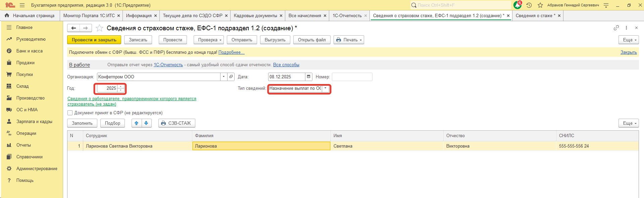Increase the year with stepper arrow
Image resolution: width=644 pixels, height=198 pixels.
coord(121,87)
